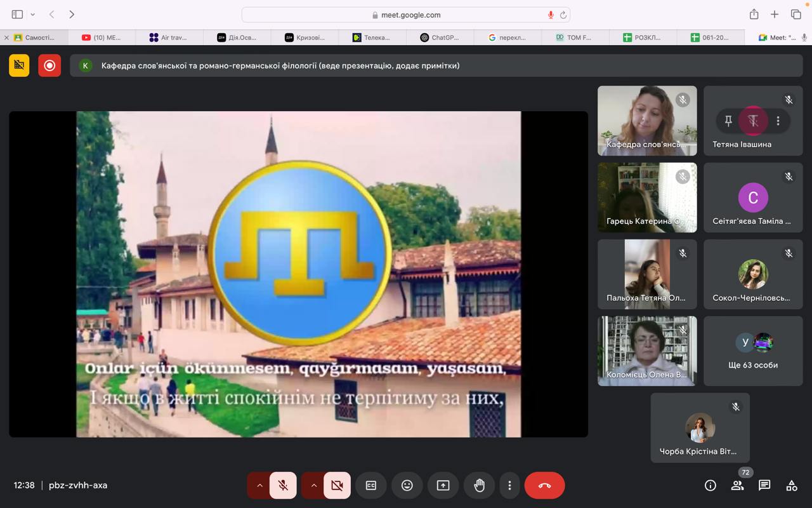Show the participants list
Viewport: 812px width, 508px height.
(737, 485)
